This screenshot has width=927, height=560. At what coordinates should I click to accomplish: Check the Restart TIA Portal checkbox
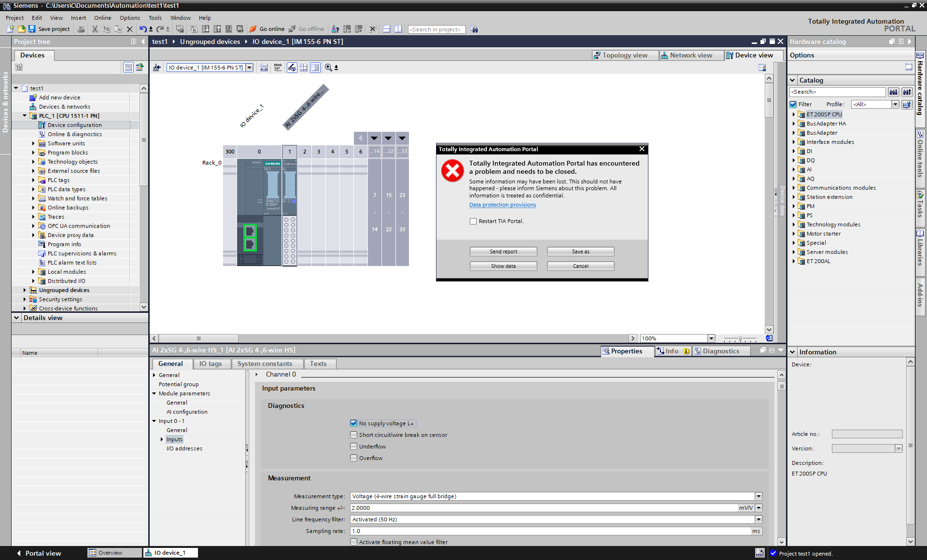click(473, 221)
